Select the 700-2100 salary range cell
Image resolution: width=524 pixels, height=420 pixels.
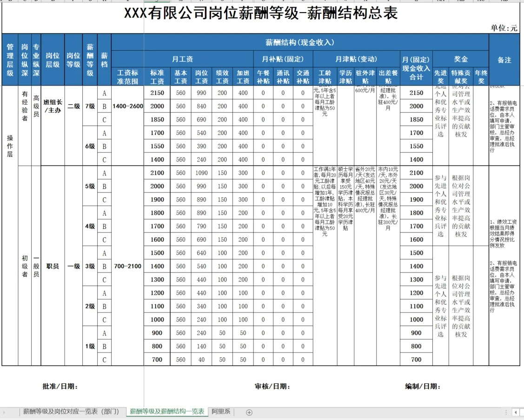click(129, 266)
